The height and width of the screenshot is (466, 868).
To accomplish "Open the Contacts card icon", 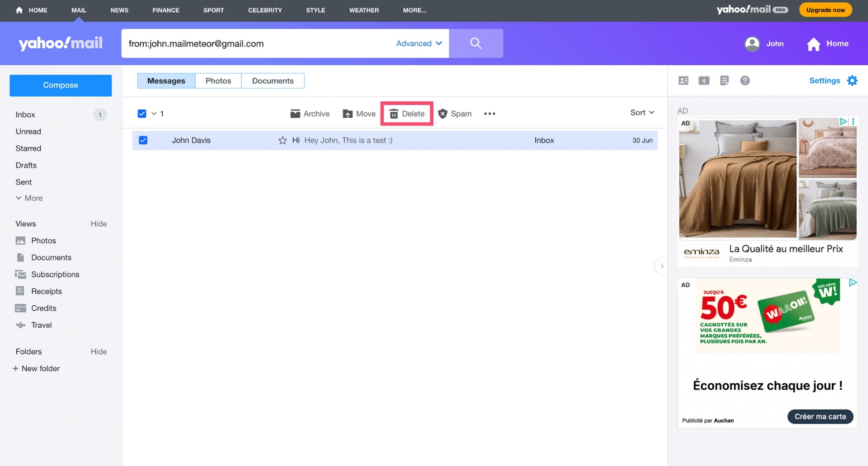I will click(683, 80).
